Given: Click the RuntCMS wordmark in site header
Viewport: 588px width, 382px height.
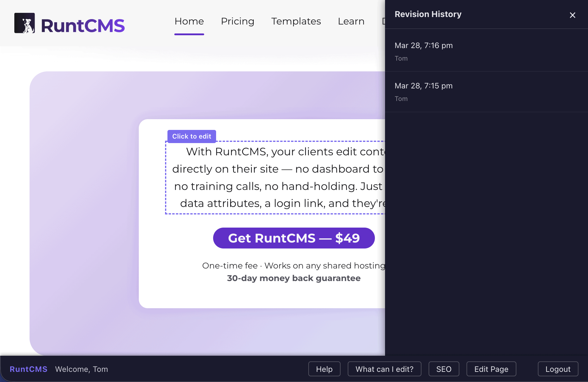Looking at the screenshot, I should click(83, 26).
